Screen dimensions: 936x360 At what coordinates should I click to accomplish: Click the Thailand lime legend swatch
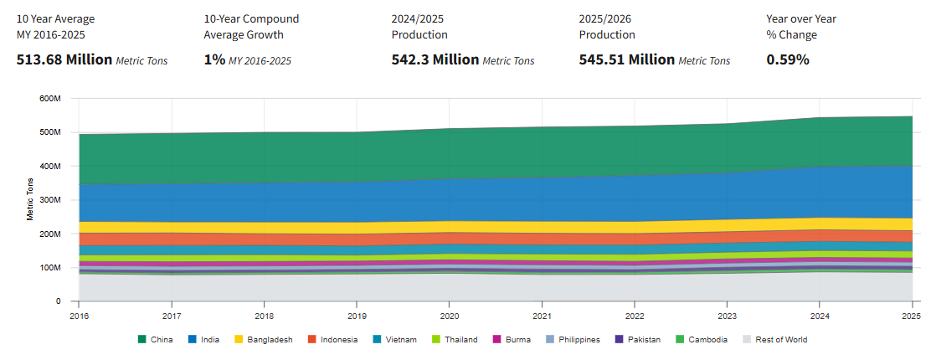(x=436, y=340)
